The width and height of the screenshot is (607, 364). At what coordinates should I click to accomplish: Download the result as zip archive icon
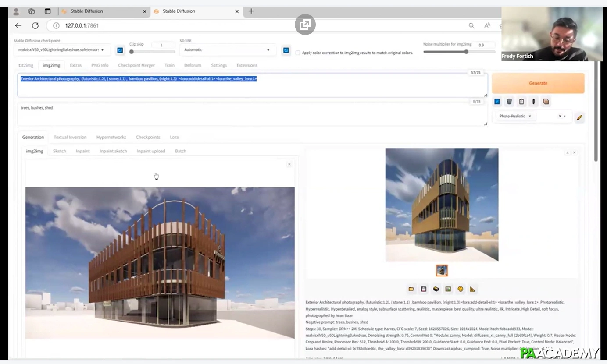[436, 289]
